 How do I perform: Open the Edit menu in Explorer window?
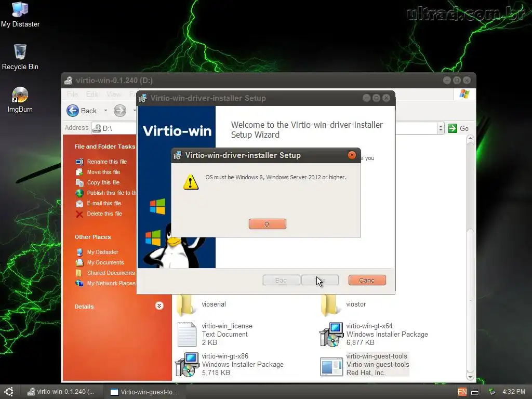tap(91, 94)
